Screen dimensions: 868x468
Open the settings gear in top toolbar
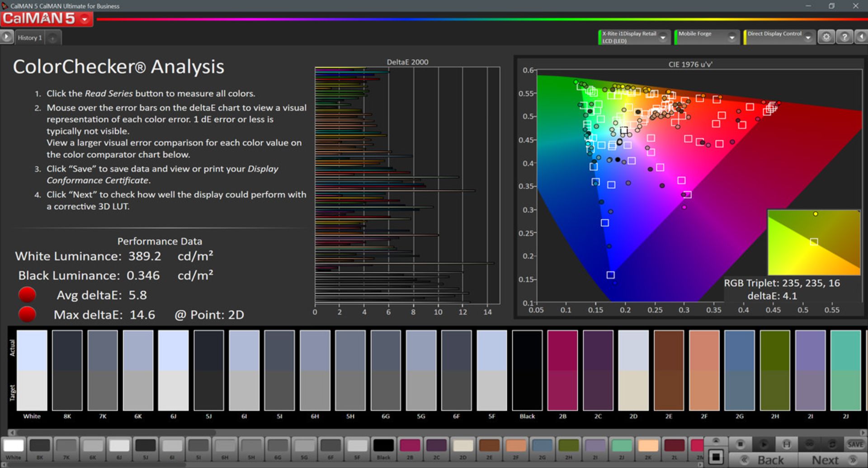click(826, 37)
